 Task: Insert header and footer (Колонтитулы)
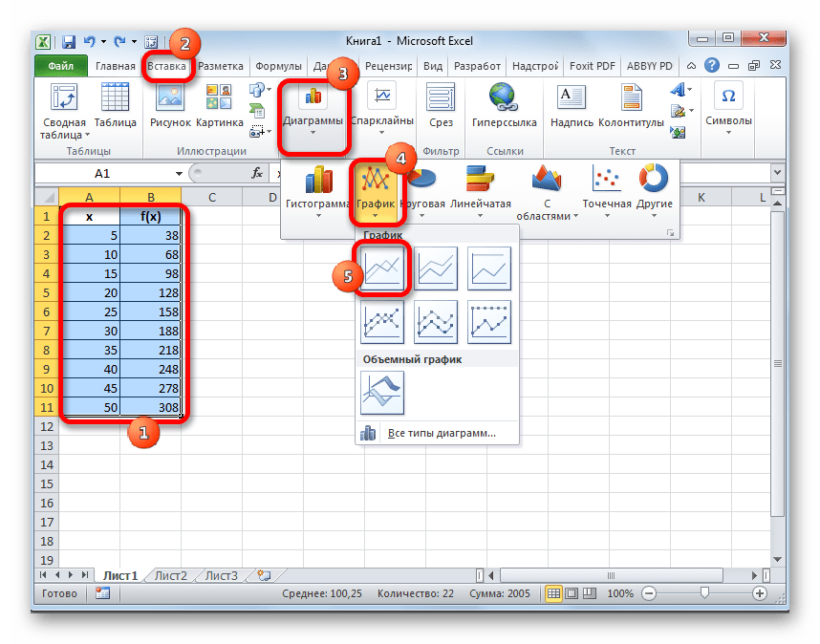click(x=631, y=106)
